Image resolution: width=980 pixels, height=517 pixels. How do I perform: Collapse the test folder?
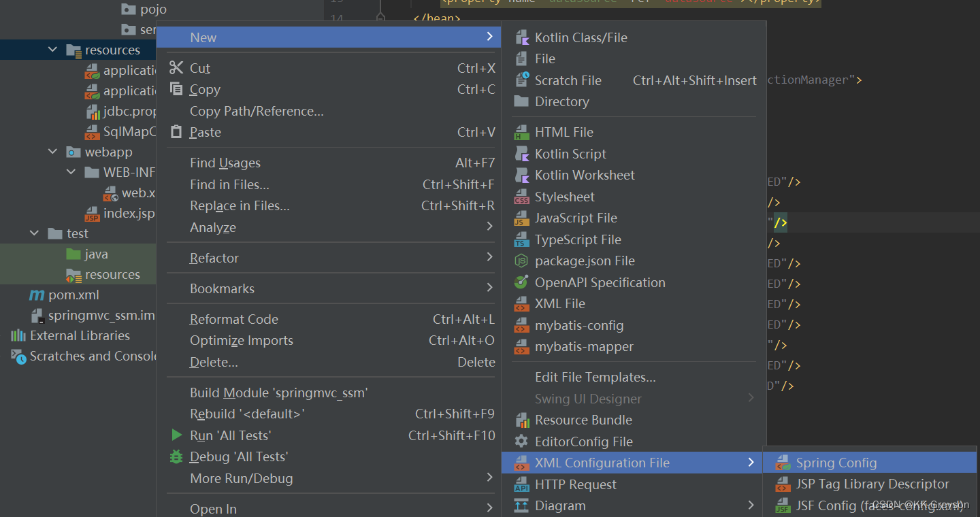tap(35, 233)
